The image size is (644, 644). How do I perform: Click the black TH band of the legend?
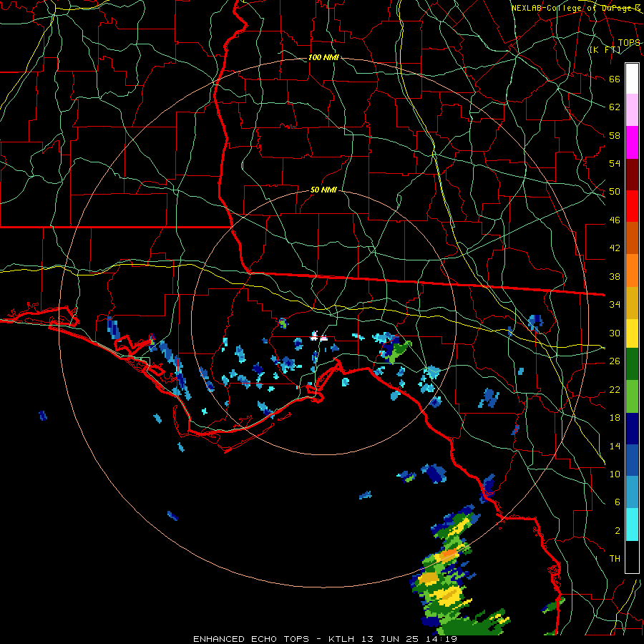(632, 557)
